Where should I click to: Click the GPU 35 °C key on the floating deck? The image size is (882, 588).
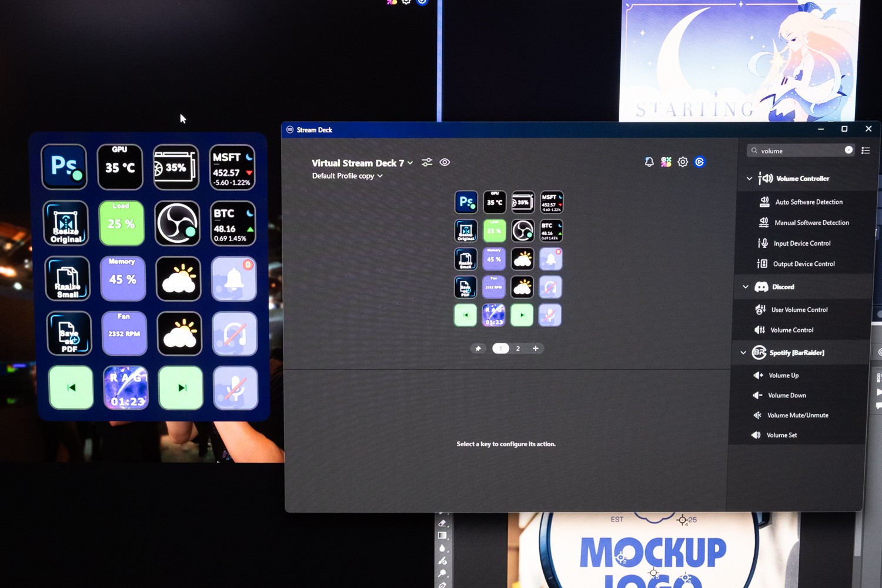point(120,167)
